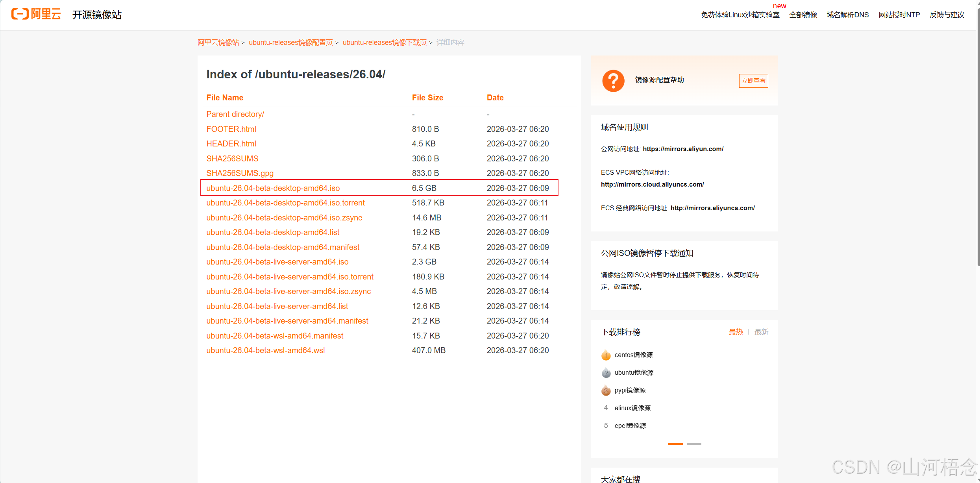Switch to the 最热 ranking tab
980x483 pixels.
click(736, 332)
